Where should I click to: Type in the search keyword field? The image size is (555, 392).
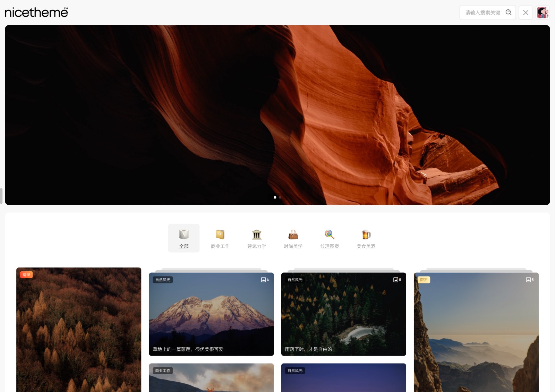[x=483, y=12]
